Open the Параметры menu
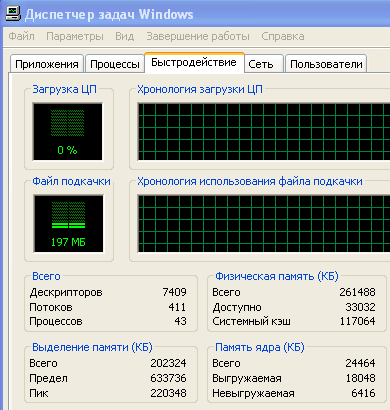Viewport: 390px width, 410px height. [x=75, y=36]
